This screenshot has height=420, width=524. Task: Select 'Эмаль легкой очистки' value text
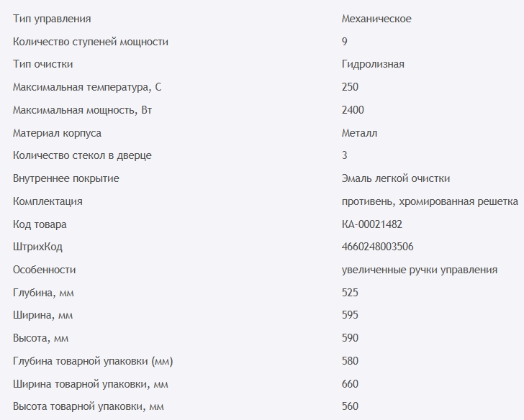pyautogui.click(x=396, y=178)
